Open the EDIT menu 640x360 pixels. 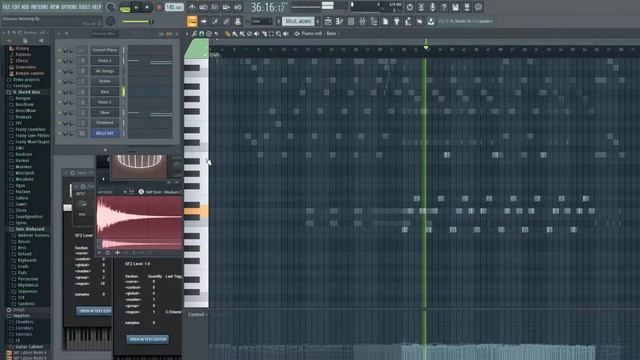16,7
